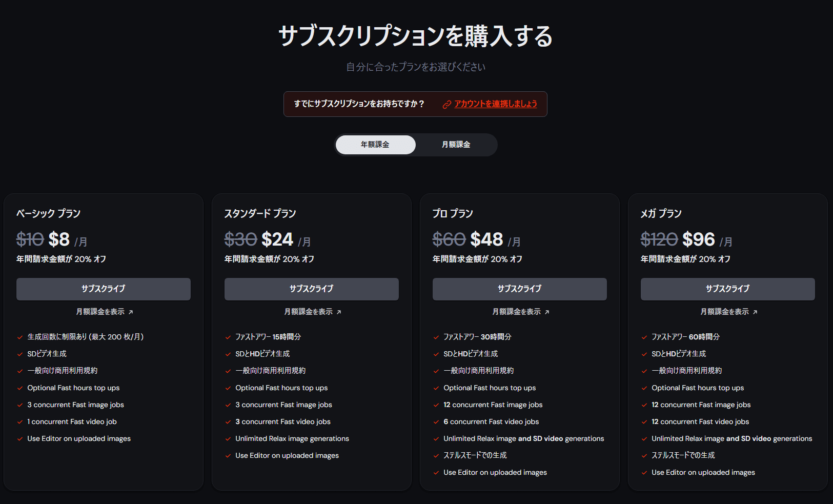Click the arrow icon under スタンダード プラン subscribe button
The height and width of the screenshot is (504, 833).
(x=339, y=312)
